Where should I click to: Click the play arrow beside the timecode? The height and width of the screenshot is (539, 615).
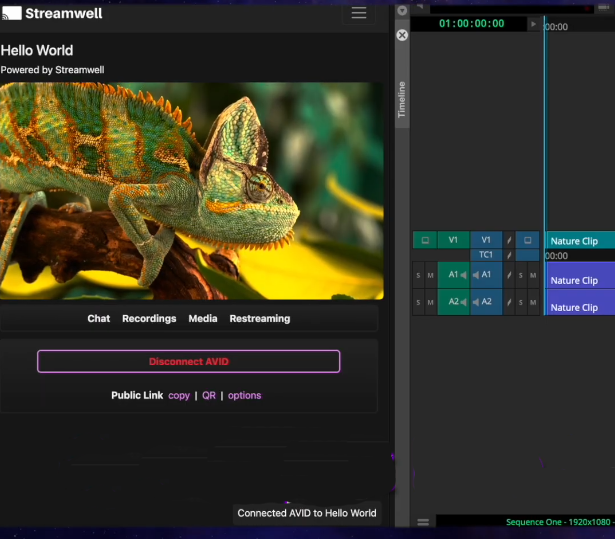533,23
